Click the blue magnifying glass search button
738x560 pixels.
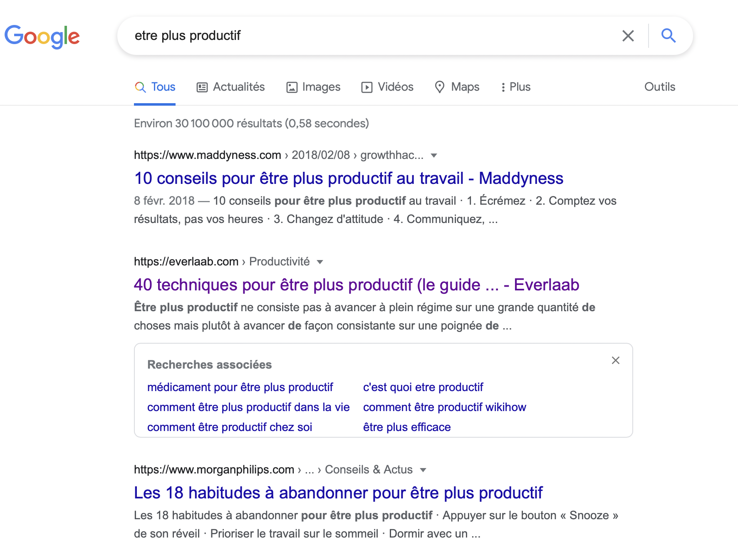(669, 36)
